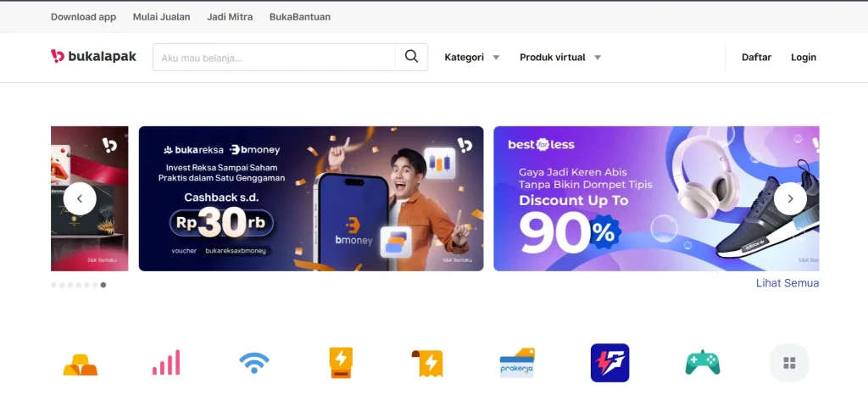The height and width of the screenshot is (401, 868).
Task: Select the first carousel dot indicator
Action: 53,285
